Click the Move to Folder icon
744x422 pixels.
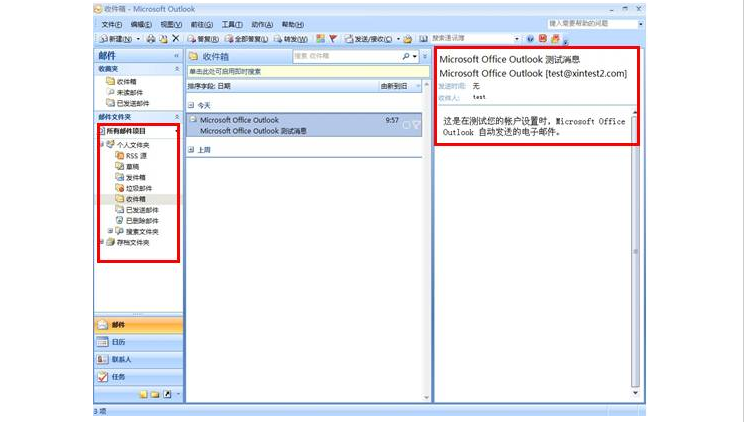163,39
